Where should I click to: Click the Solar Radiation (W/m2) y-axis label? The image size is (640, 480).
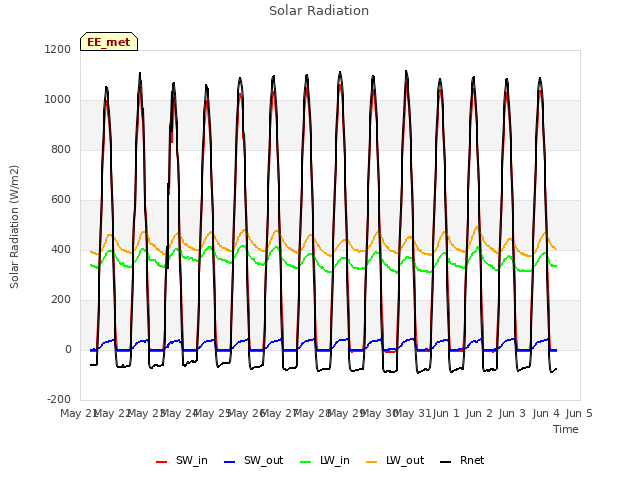coord(14,227)
